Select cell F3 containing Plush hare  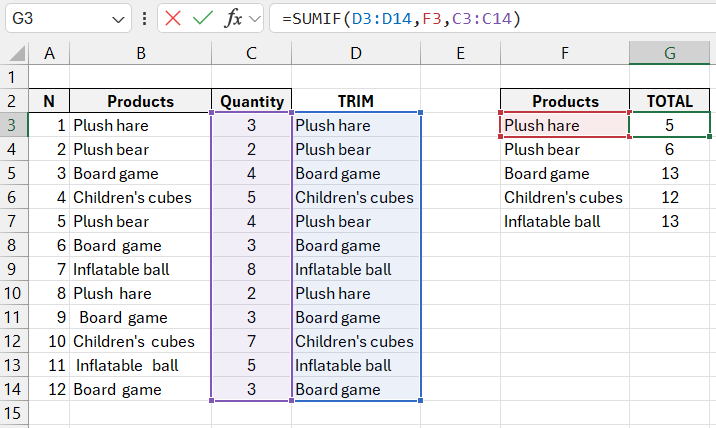pos(564,125)
